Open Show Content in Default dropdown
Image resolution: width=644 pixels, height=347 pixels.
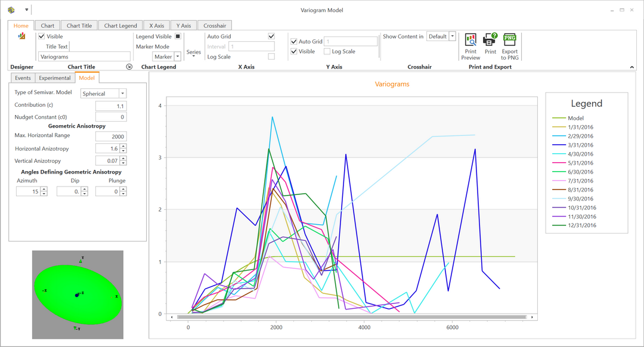click(452, 36)
